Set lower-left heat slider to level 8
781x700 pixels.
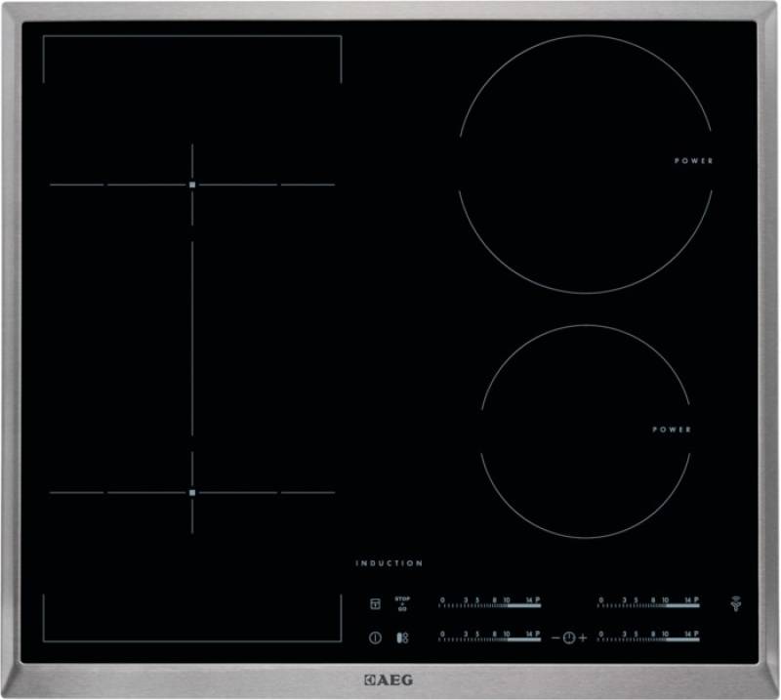[494, 636]
